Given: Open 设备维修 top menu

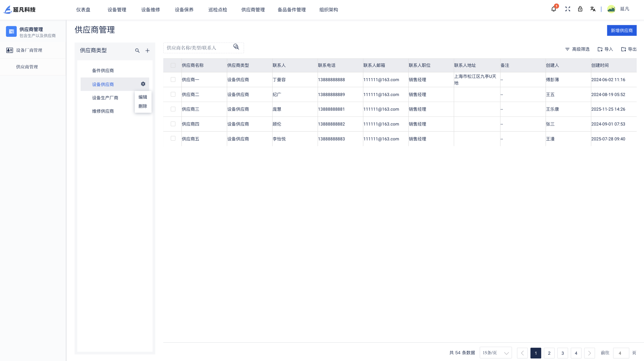Looking at the screenshot, I should (x=151, y=10).
